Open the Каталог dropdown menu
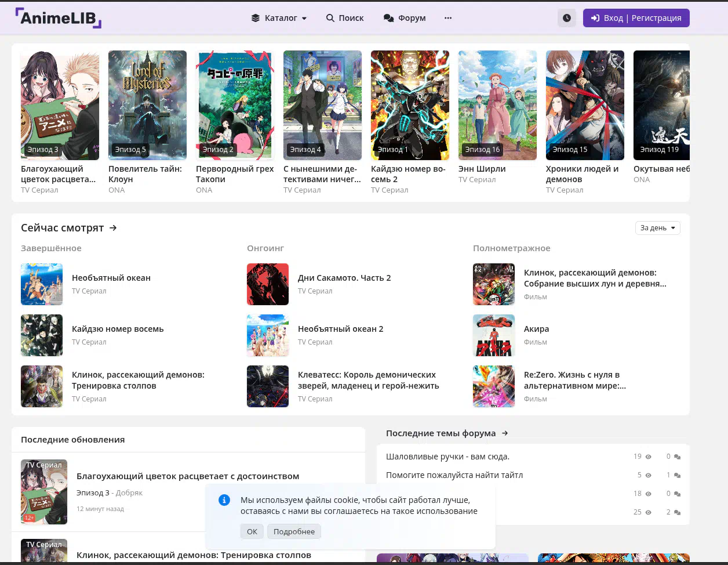The image size is (728, 565). click(279, 18)
